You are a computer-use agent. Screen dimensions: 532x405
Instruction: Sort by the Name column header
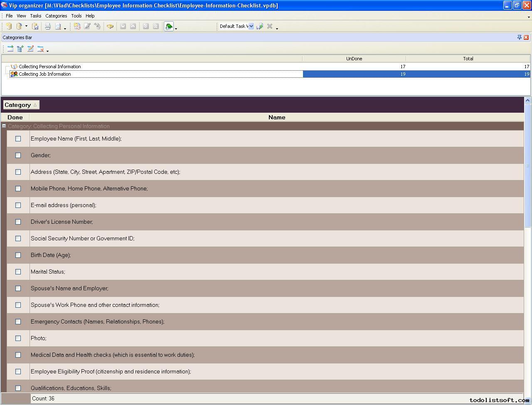click(276, 117)
